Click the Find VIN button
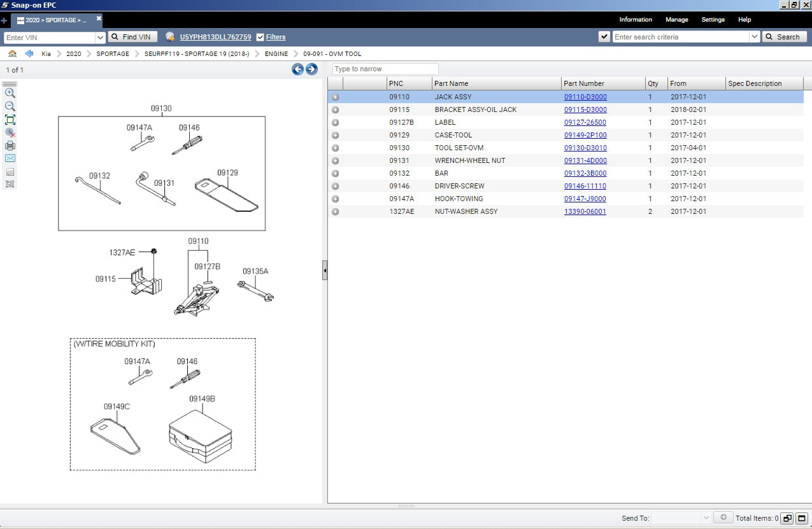This screenshot has height=529, width=812. pos(132,37)
